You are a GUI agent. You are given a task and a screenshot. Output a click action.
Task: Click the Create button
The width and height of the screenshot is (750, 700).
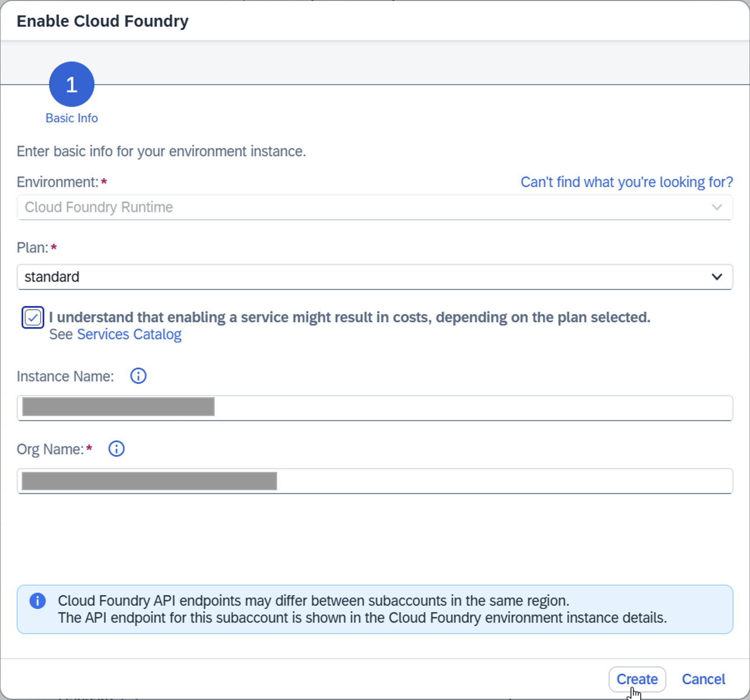(637, 679)
